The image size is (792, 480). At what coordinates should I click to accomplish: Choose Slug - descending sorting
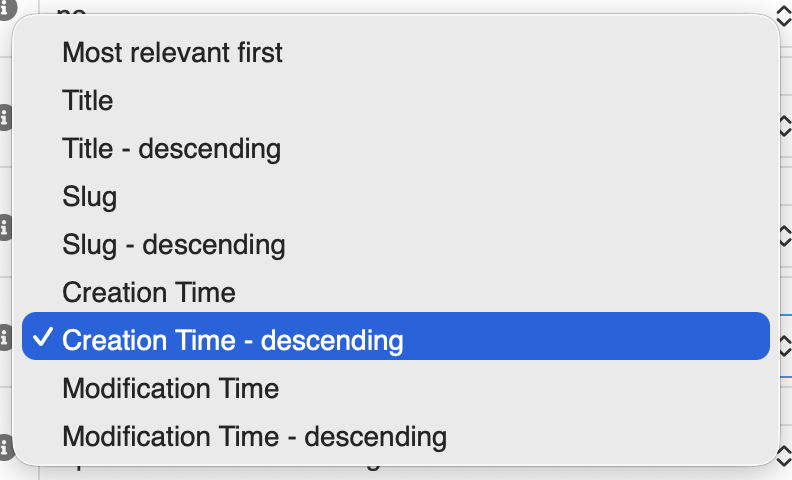(x=174, y=244)
